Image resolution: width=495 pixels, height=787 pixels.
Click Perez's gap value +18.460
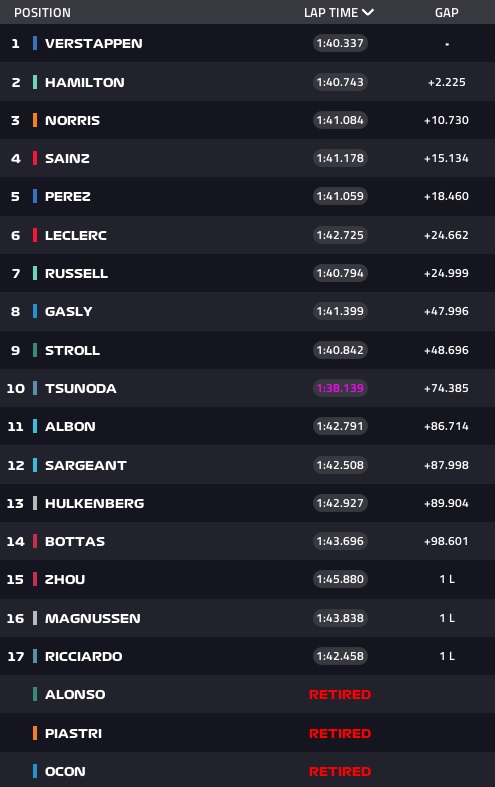point(446,196)
